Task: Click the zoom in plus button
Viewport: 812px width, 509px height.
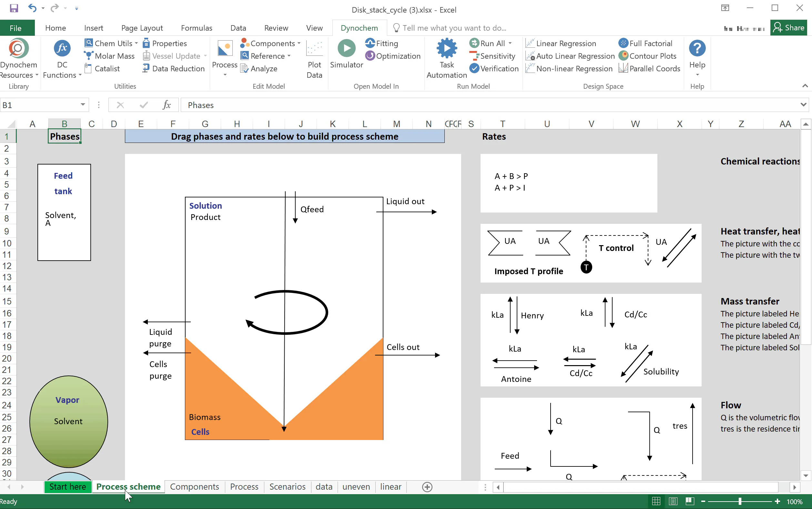Action: pyautogui.click(x=777, y=501)
